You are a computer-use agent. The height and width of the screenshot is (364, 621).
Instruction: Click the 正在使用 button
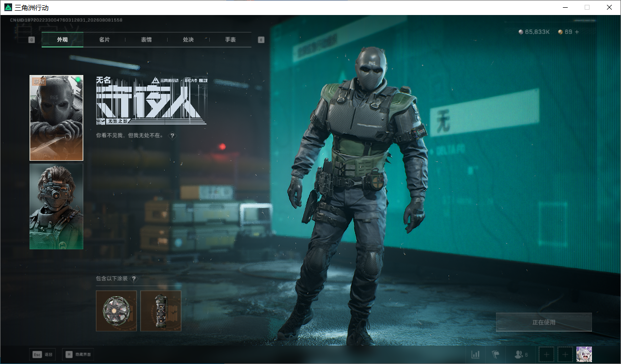coord(544,322)
